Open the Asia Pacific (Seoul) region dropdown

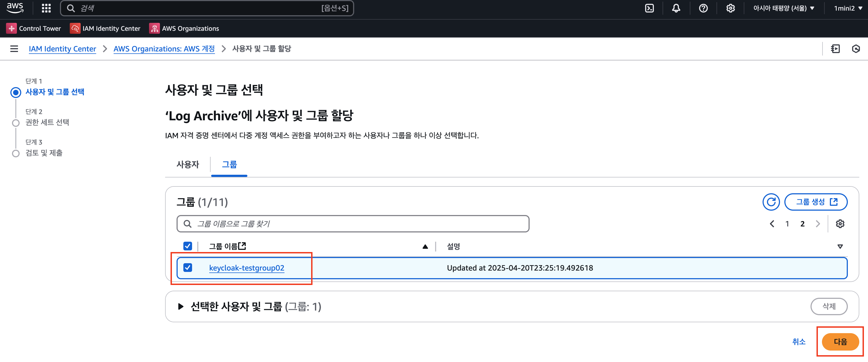tap(784, 8)
